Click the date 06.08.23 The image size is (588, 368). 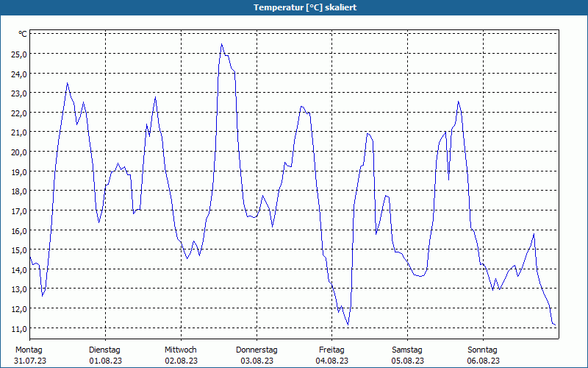pos(484,361)
